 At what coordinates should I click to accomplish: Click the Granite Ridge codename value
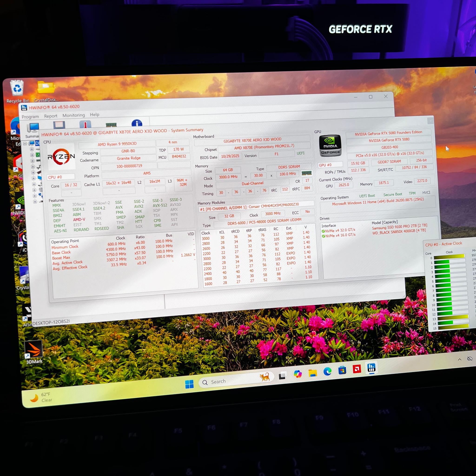pyautogui.click(x=129, y=158)
